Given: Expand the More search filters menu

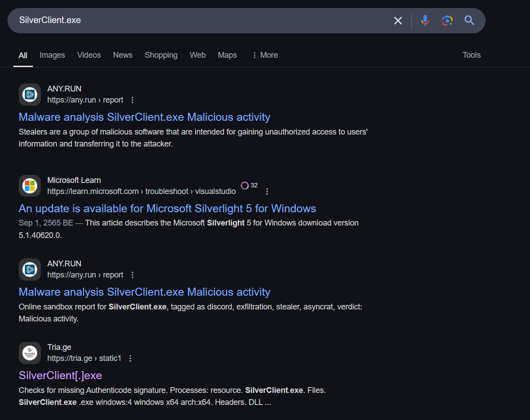Looking at the screenshot, I should point(265,55).
